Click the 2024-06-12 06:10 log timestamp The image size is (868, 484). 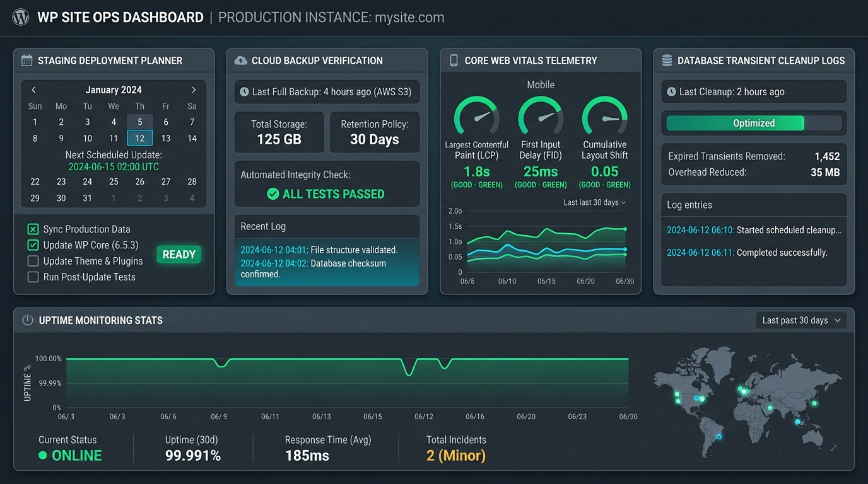tap(700, 230)
